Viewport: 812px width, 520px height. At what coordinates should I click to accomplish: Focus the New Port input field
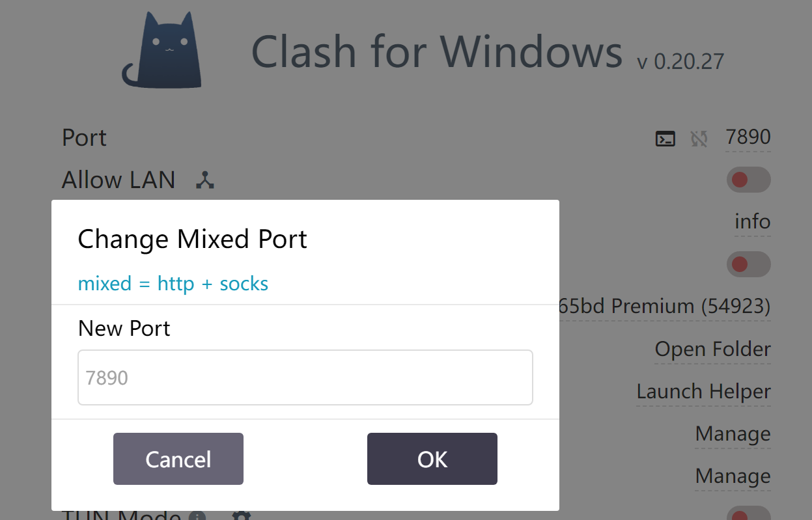(305, 377)
